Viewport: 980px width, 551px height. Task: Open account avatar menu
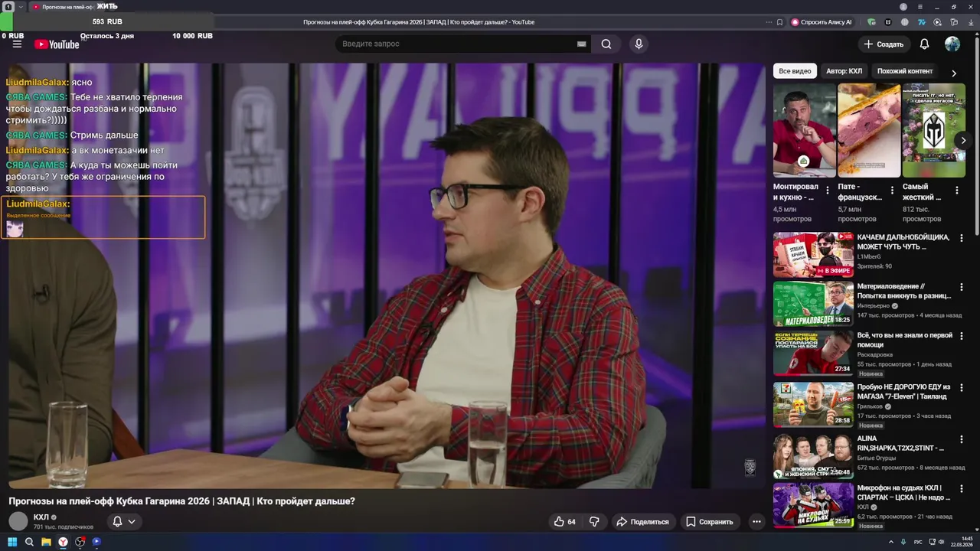(952, 44)
